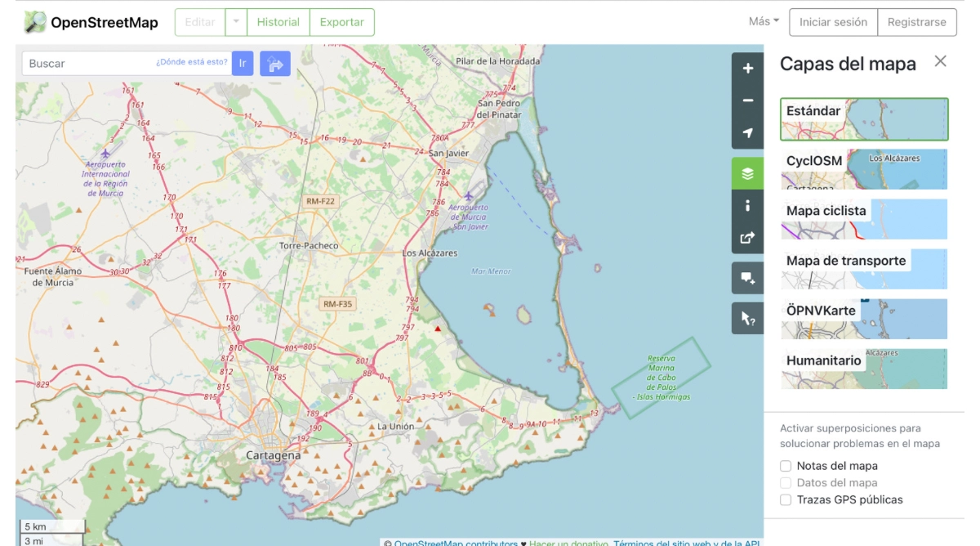The image size is (980, 546).
Task: Click the ¿Dónde está esto? link
Action: (x=192, y=62)
